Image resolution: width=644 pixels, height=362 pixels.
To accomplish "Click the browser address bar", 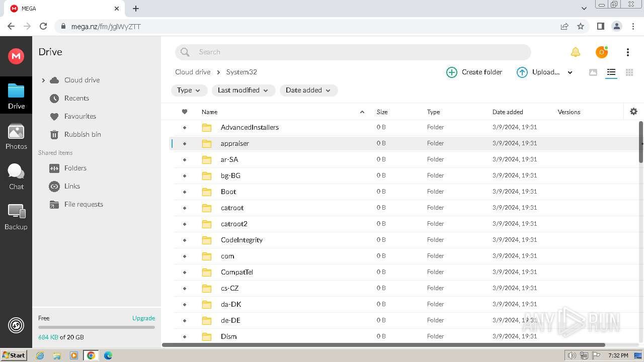I will point(307,26).
